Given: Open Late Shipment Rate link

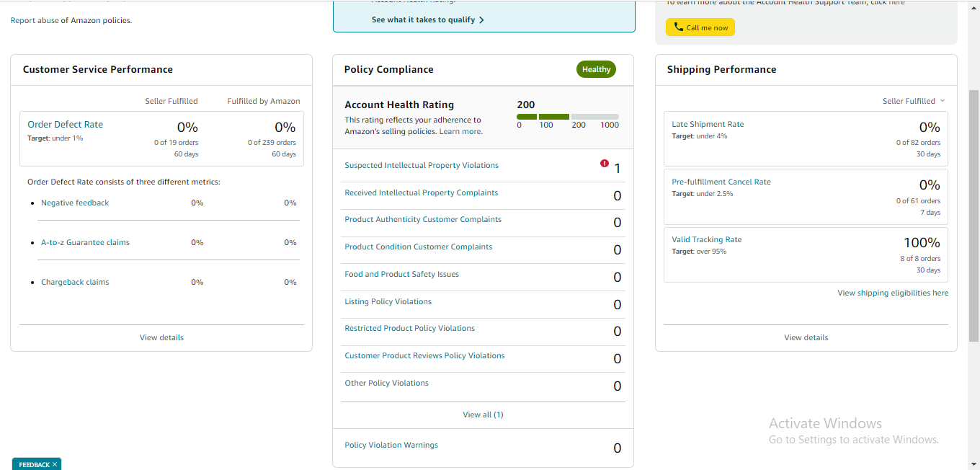Looking at the screenshot, I should click(708, 124).
